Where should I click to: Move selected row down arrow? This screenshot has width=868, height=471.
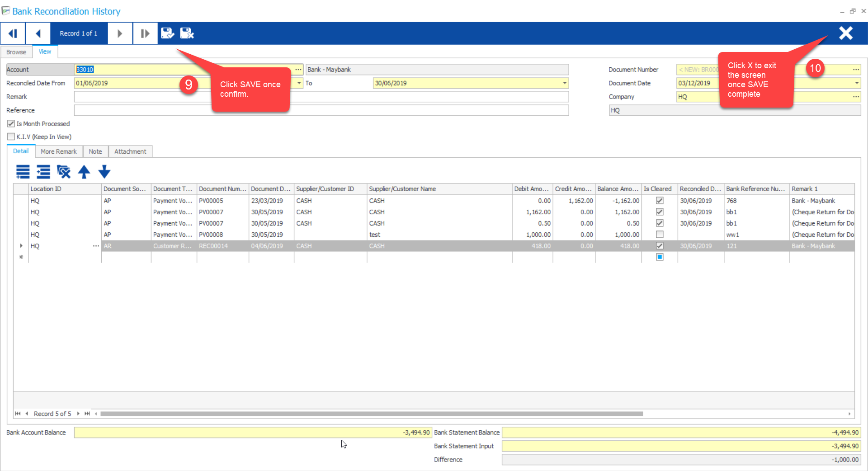pyautogui.click(x=104, y=172)
